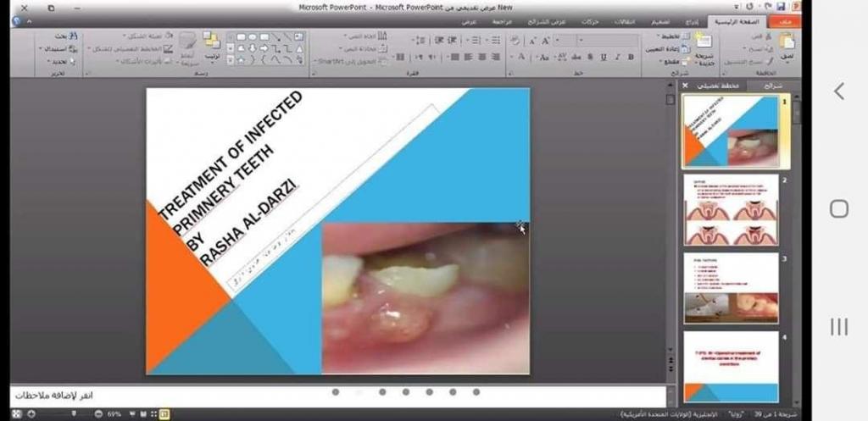Adjust the zoom slider in status bar
868x421 pixels.
tap(75, 414)
